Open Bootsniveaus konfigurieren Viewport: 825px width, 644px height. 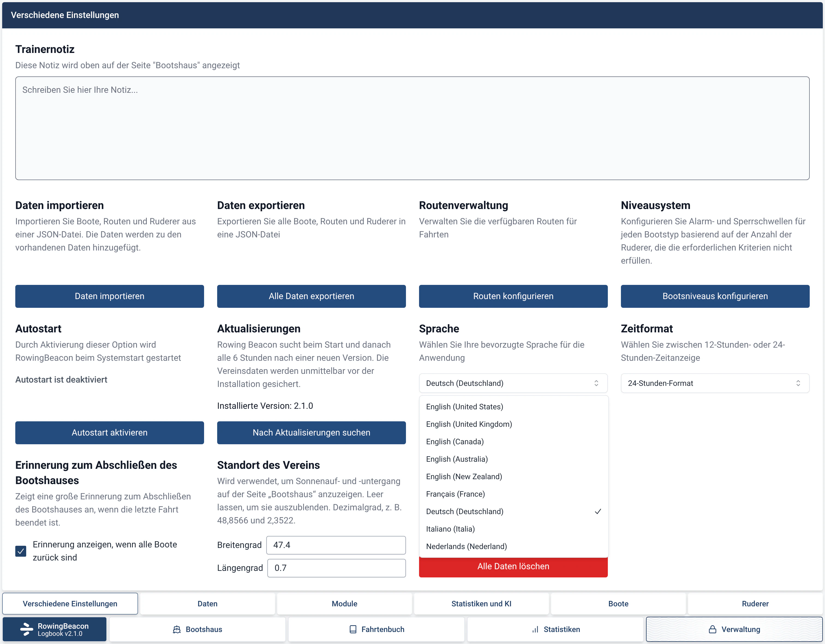point(715,296)
